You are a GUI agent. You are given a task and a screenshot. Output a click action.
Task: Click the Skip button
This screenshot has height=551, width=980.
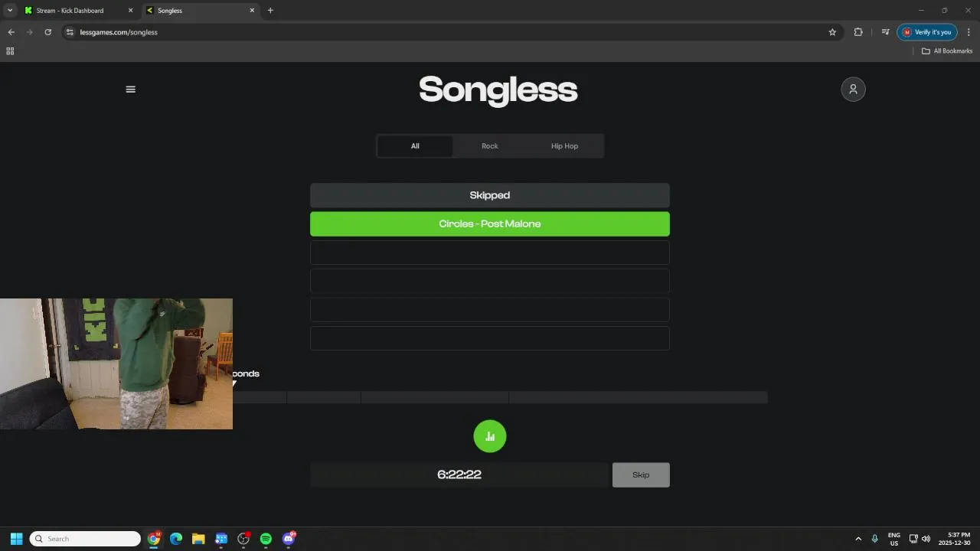click(641, 475)
